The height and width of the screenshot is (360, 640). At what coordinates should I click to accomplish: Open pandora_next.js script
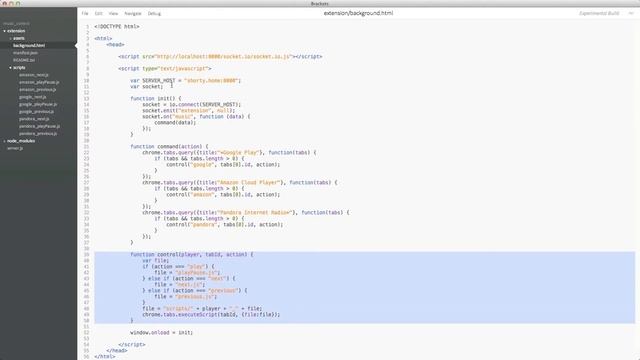click(x=34, y=119)
